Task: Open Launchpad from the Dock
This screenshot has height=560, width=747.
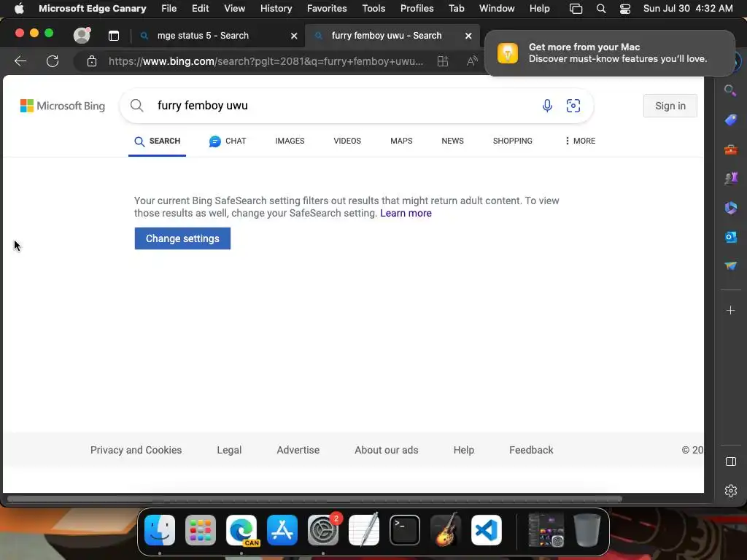Action: pyautogui.click(x=201, y=530)
